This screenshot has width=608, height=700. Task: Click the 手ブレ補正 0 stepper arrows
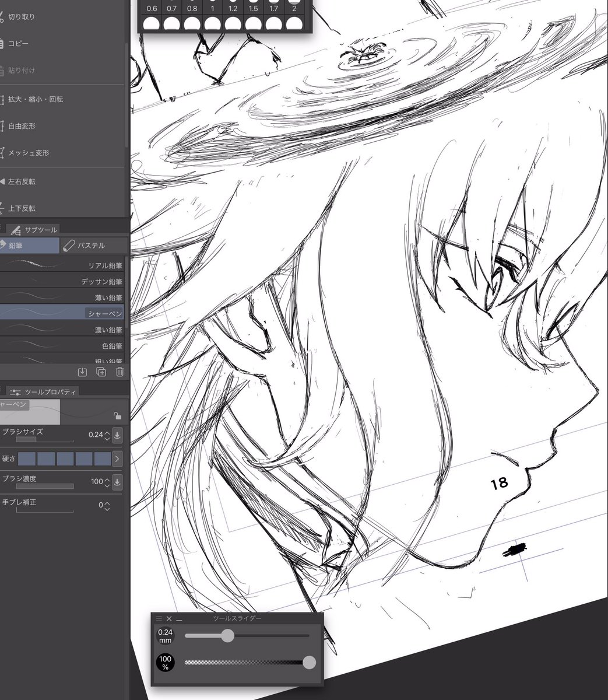point(107,505)
